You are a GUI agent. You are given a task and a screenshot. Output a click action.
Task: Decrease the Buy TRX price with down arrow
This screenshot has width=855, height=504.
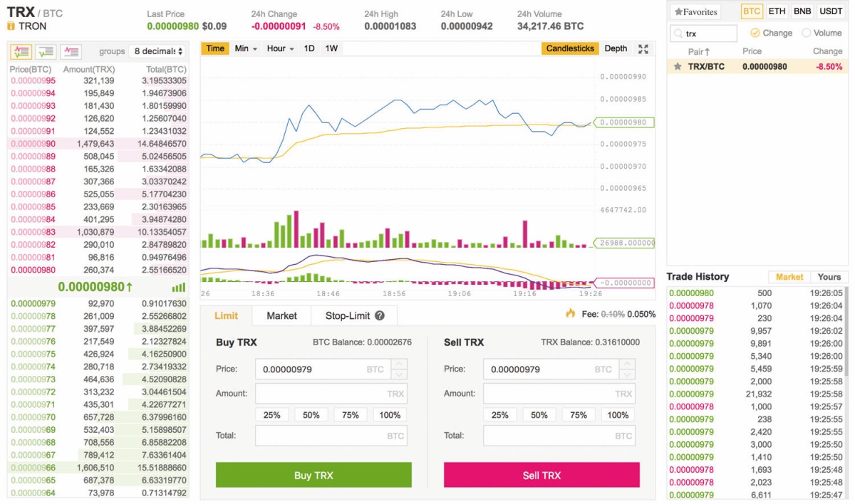(x=400, y=374)
